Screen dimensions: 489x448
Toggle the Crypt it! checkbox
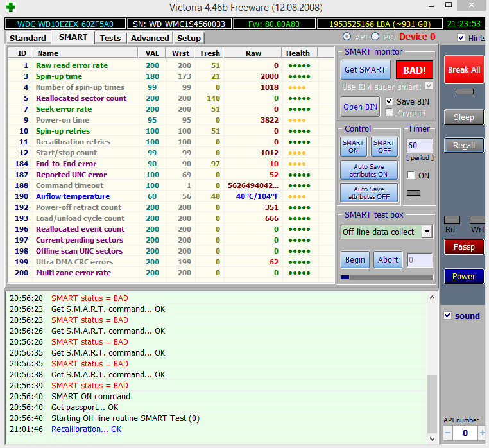point(389,112)
